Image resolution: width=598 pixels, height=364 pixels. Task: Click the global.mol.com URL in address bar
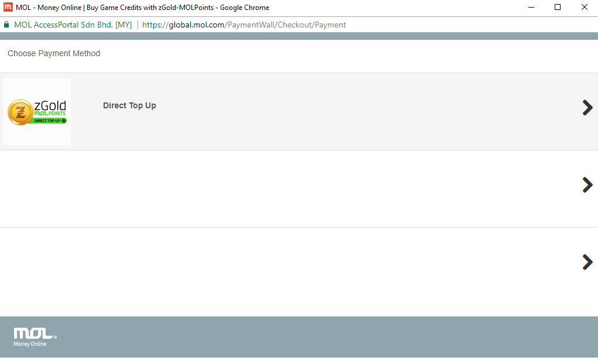point(244,25)
